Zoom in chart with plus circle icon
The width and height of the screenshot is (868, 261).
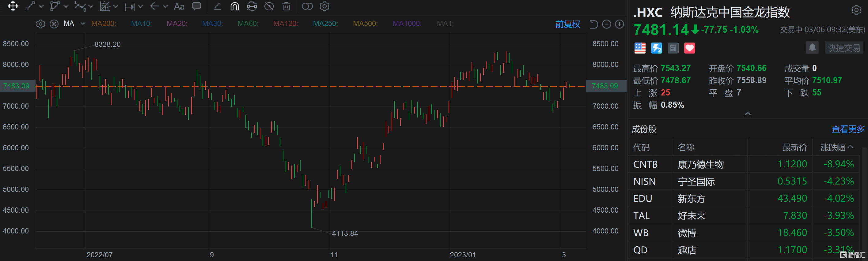[619, 24]
